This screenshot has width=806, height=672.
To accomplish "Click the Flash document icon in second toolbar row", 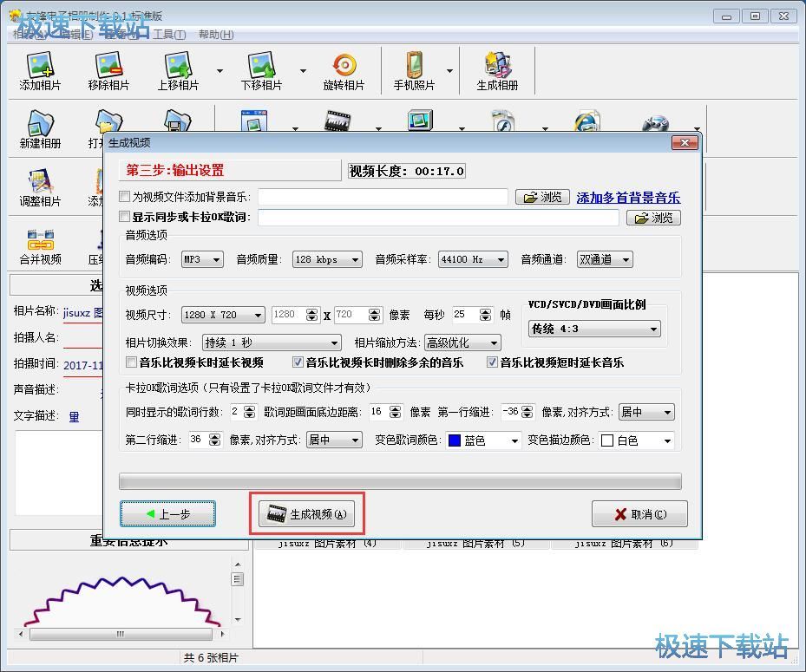I will (x=502, y=121).
